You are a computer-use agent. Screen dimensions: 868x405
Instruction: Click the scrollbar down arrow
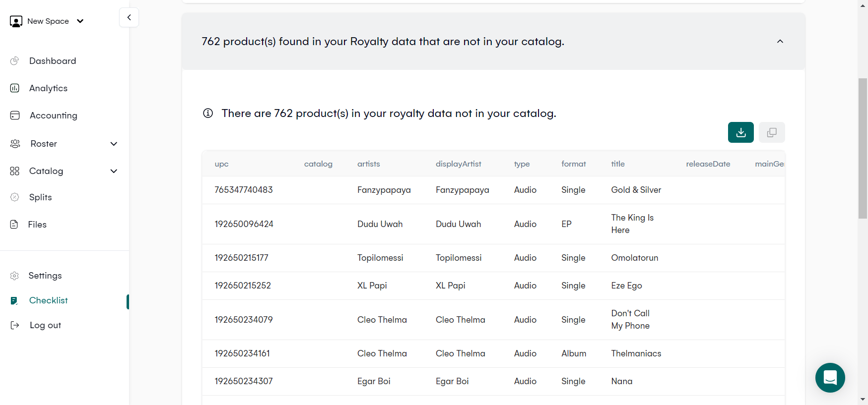click(x=863, y=399)
